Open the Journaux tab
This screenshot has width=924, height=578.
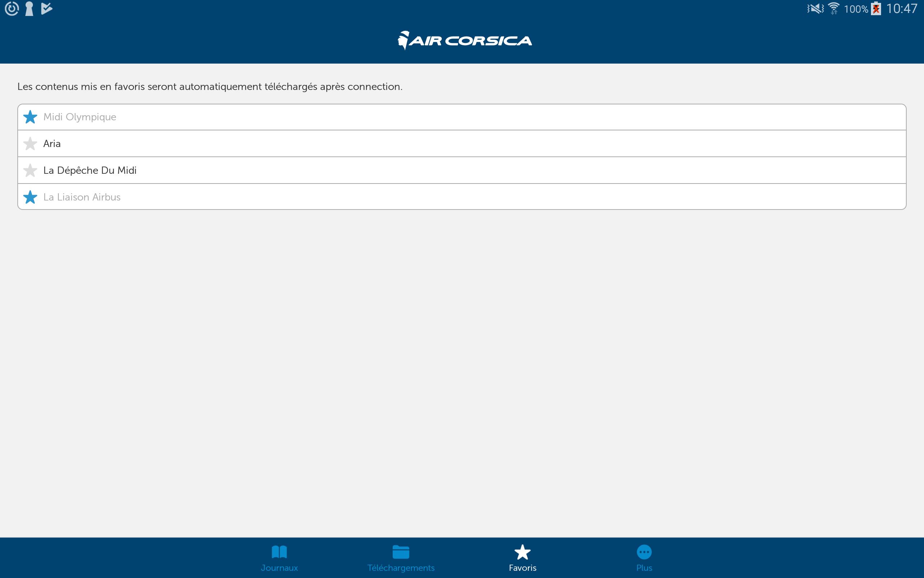[279, 558]
